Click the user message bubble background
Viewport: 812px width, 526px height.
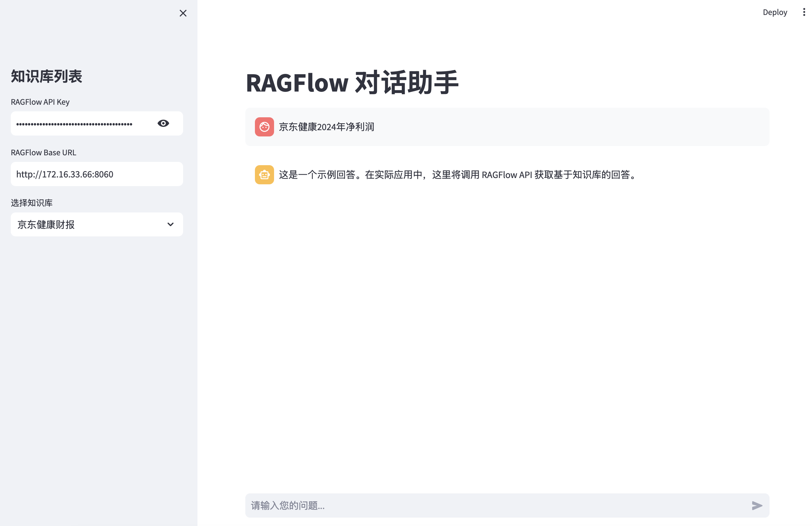coord(580,127)
